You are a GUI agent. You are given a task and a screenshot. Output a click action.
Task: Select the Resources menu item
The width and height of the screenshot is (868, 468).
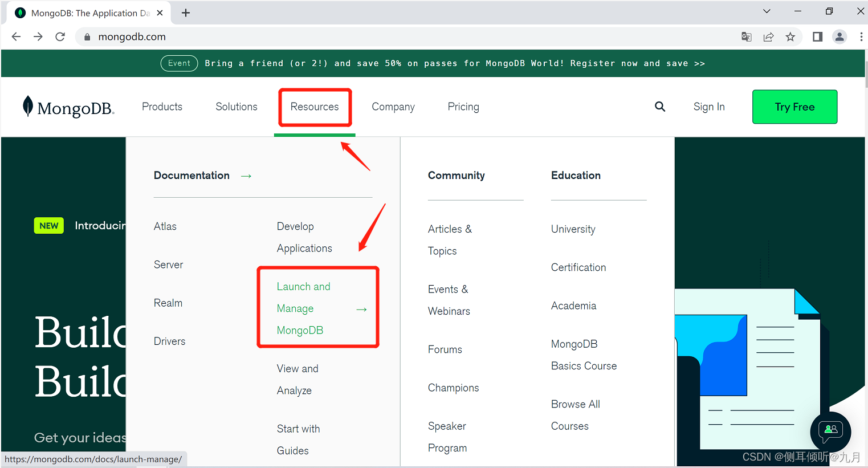click(315, 107)
